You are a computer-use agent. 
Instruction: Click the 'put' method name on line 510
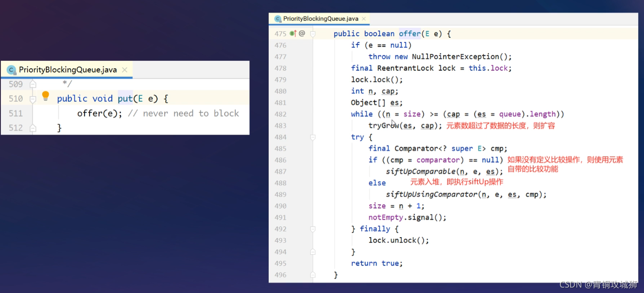(125, 99)
